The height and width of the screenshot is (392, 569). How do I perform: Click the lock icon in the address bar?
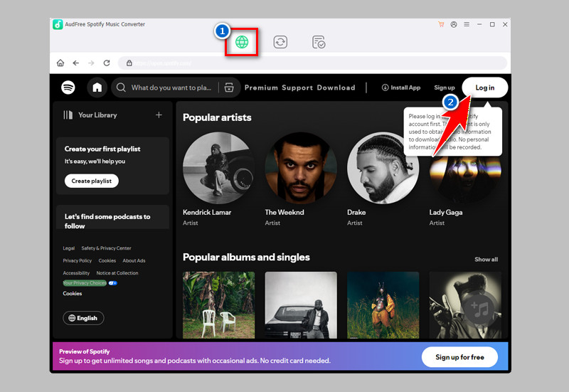[x=129, y=63]
